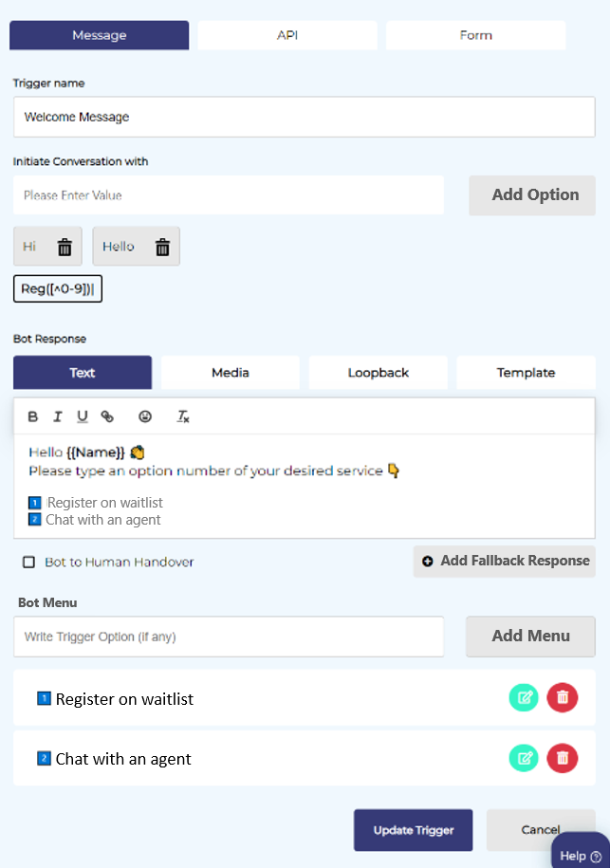
Task: Clear text formatting with Tx icon
Action: click(x=184, y=416)
